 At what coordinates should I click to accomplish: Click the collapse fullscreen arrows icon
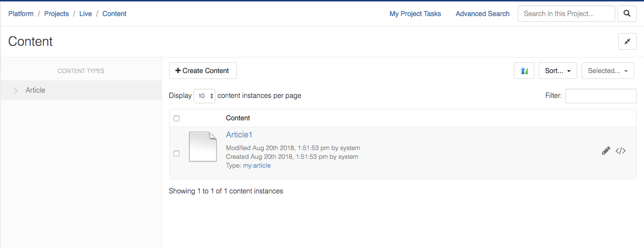[627, 41]
